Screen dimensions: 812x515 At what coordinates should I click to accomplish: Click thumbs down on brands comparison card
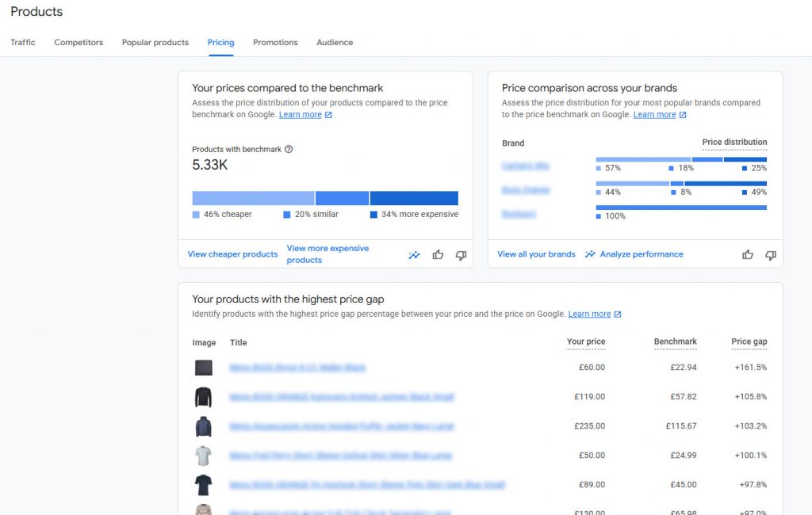click(x=770, y=254)
